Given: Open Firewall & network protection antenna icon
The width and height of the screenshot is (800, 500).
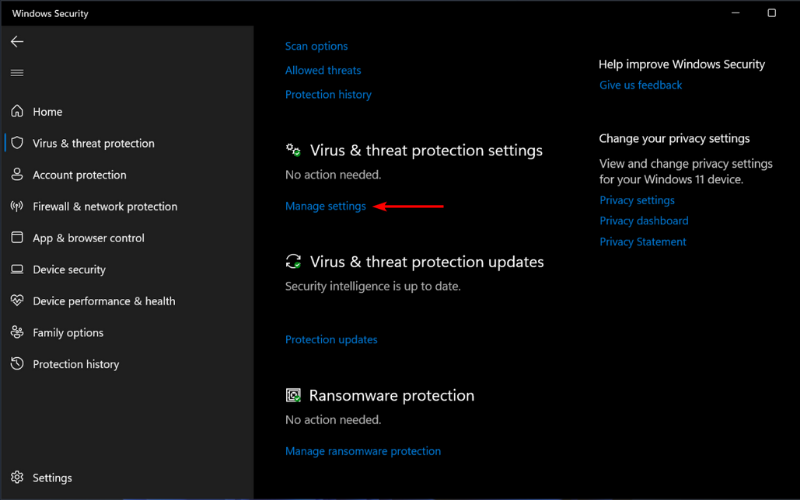Looking at the screenshot, I should point(17,206).
